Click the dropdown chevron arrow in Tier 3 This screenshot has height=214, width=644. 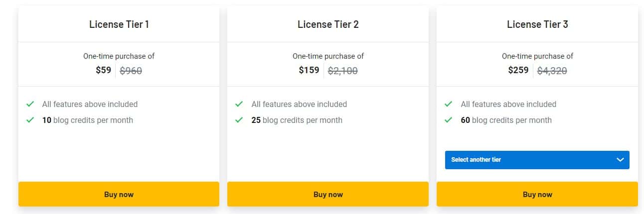pyautogui.click(x=620, y=160)
